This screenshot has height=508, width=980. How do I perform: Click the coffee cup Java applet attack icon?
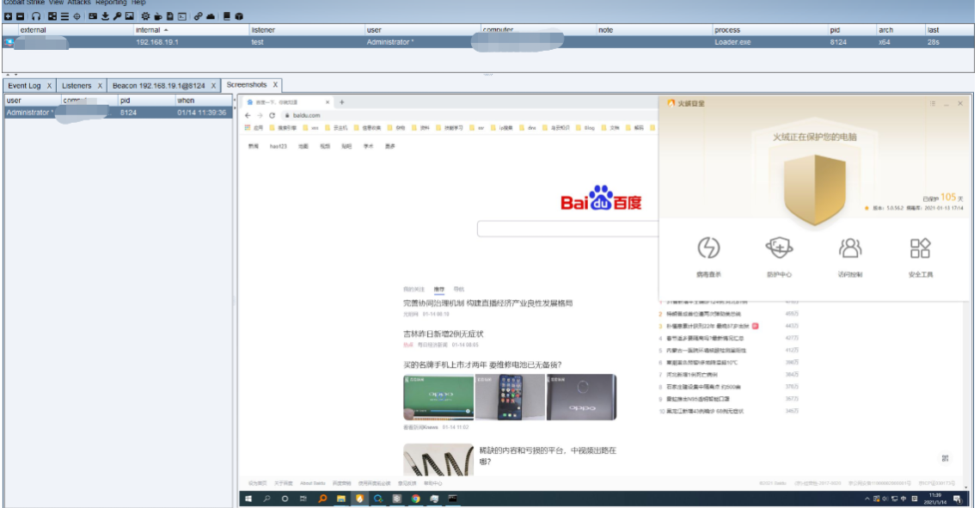(x=157, y=16)
